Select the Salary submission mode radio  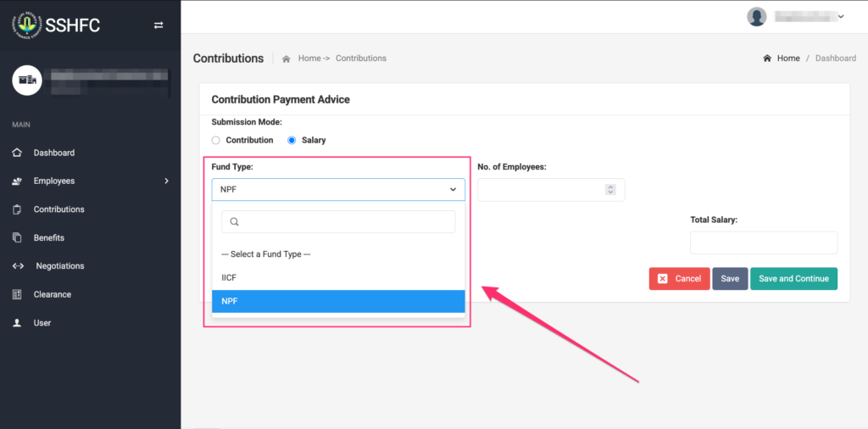coord(292,140)
